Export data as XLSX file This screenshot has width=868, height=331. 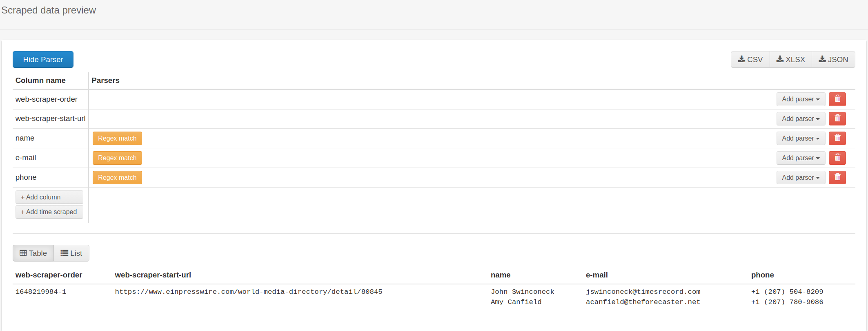(x=790, y=60)
